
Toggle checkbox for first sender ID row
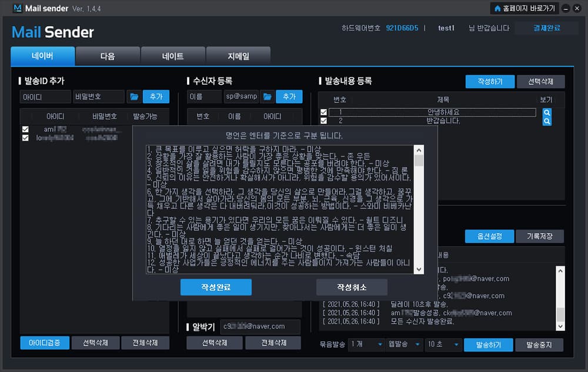point(25,129)
